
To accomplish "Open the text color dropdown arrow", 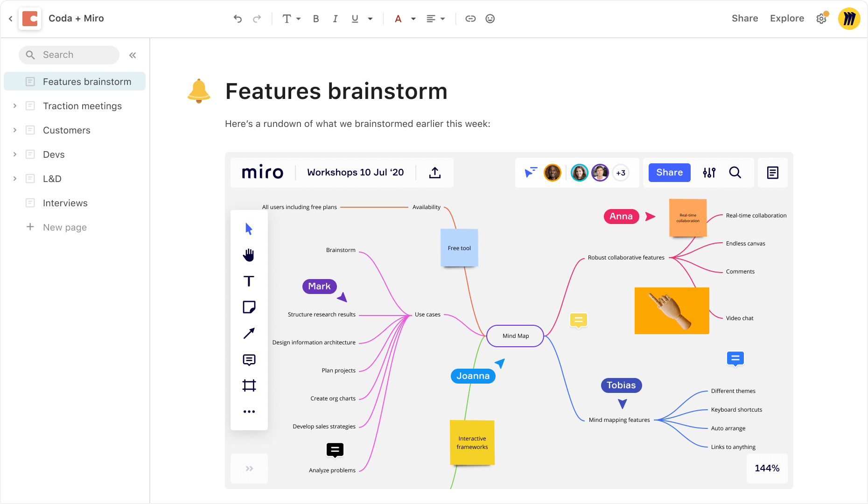I will [413, 19].
